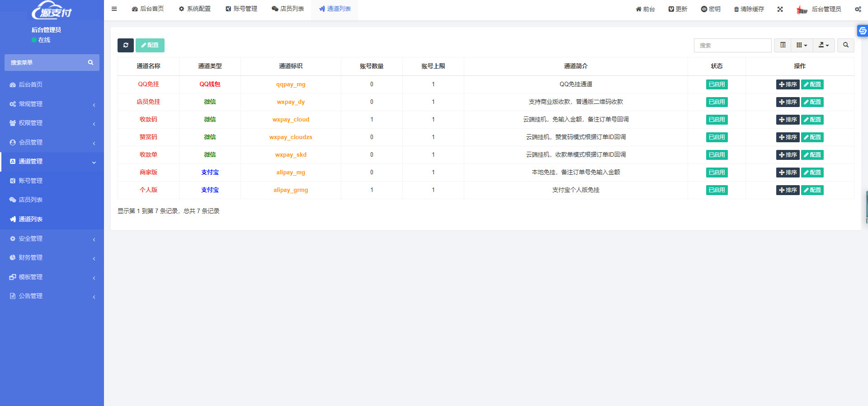Click the page vertical scrollbar handle
Screen dimensions: 868x406
click(x=866, y=207)
